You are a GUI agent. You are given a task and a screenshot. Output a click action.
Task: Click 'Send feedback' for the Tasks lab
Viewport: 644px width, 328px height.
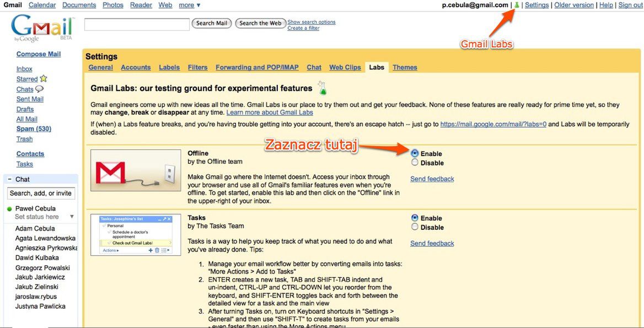tap(432, 244)
